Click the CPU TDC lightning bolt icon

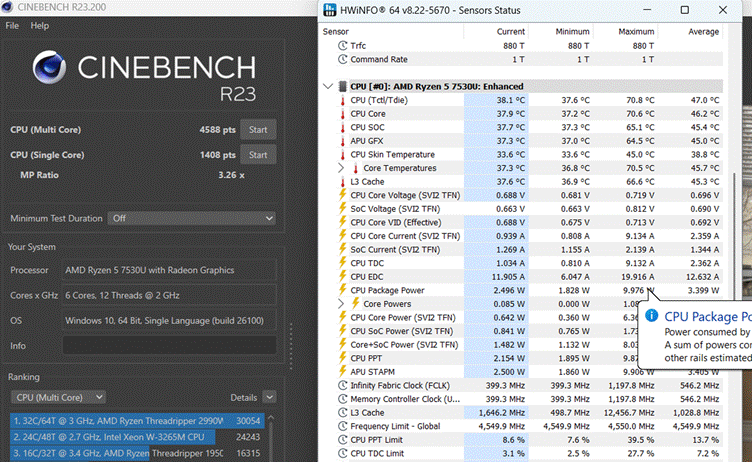click(x=342, y=263)
